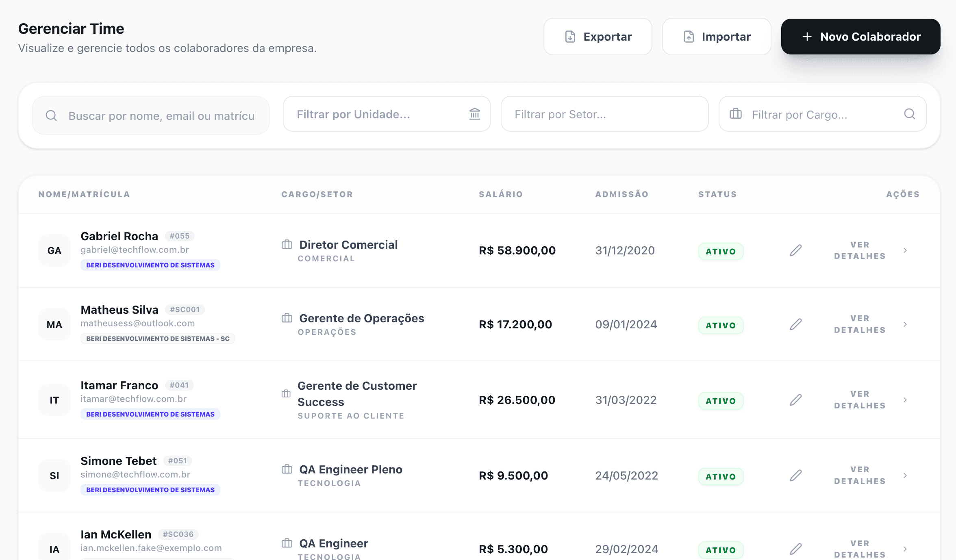This screenshot has width=956, height=560.
Task: Open the Filtrar por Setor dropdown
Action: pos(604,114)
